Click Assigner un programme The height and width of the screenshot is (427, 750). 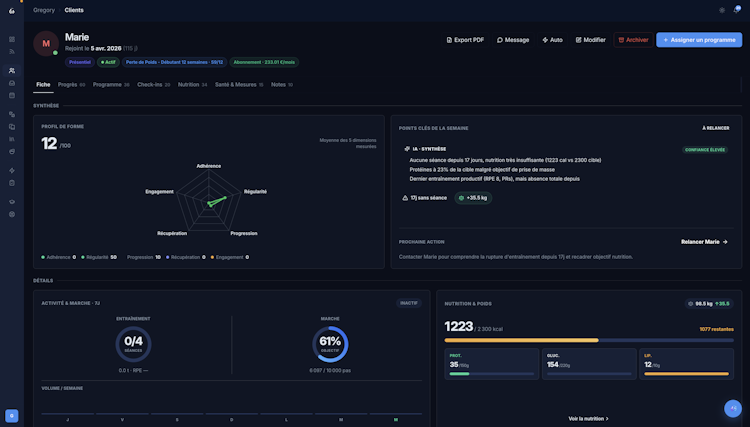699,40
